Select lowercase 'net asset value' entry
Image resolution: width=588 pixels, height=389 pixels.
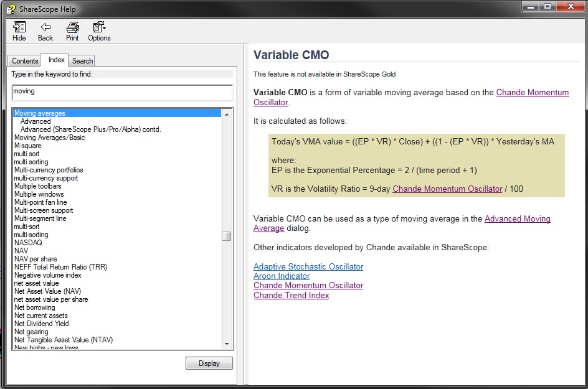[x=36, y=283]
